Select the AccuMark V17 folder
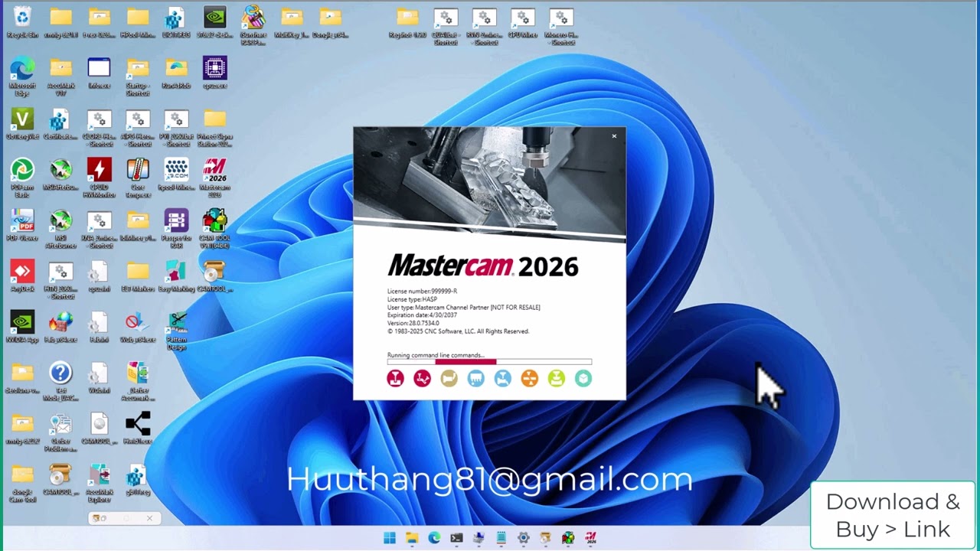Image resolution: width=980 pixels, height=551 pixels. [60, 77]
